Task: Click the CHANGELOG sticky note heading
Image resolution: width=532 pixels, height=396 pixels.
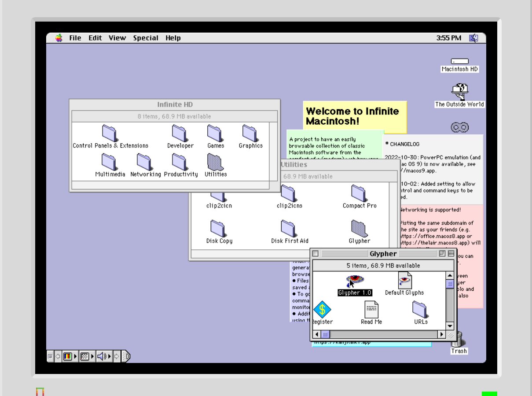Action: (402, 144)
